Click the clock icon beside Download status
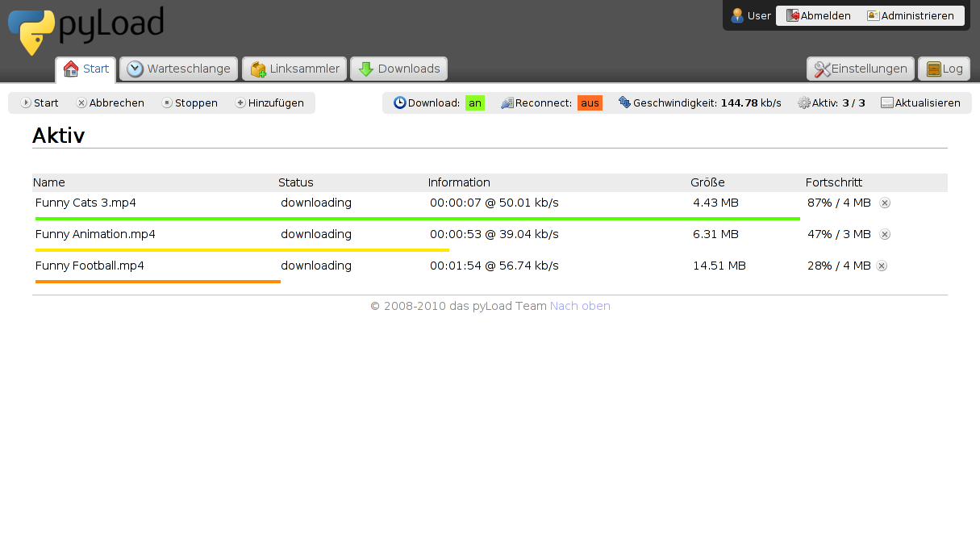 coord(400,103)
